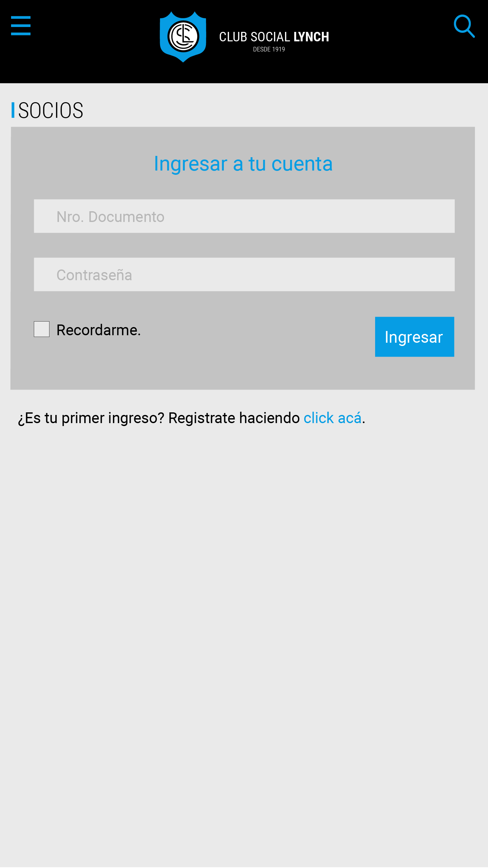Click the empty page area below registration text
The width and height of the screenshot is (488, 868).
pos(244,640)
